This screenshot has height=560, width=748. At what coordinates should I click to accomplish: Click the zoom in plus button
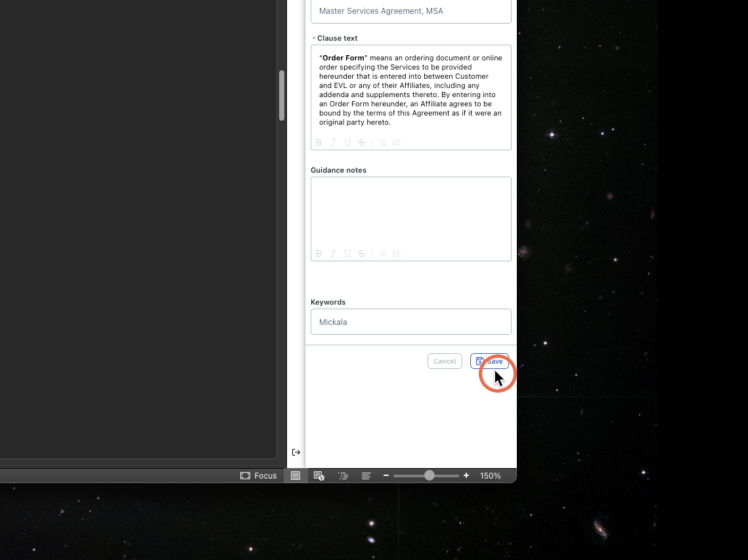pos(466,475)
